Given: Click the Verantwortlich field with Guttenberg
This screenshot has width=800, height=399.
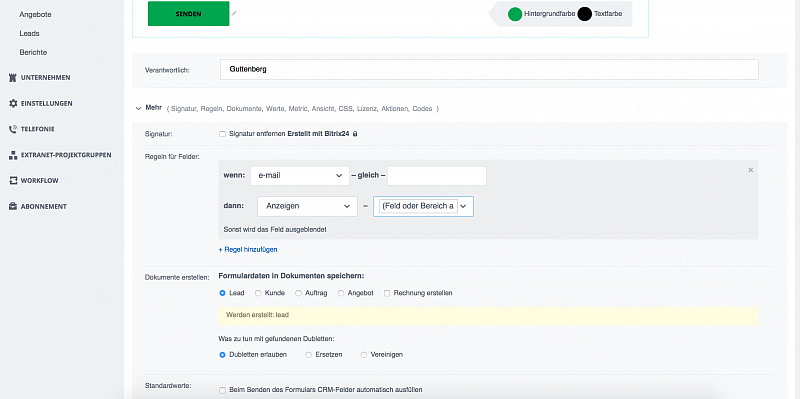Looking at the screenshot, I should [x=489, y=69].
